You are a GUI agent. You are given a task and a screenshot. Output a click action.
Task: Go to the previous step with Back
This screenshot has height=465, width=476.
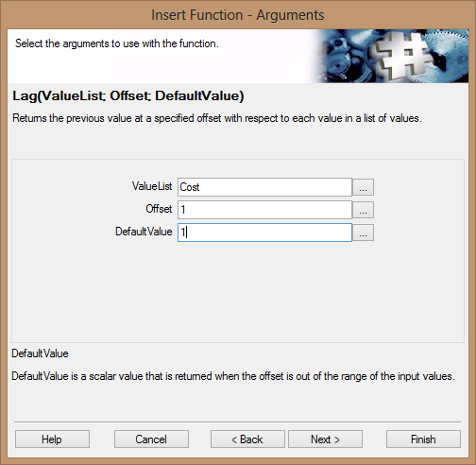[x=247, y=439]
